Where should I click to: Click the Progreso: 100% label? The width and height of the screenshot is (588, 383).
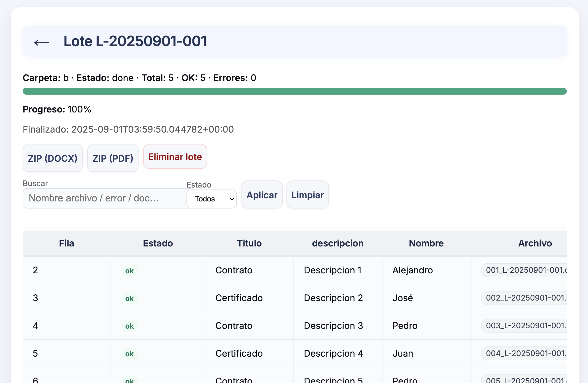pyautogui.click(x=57, y=109)
